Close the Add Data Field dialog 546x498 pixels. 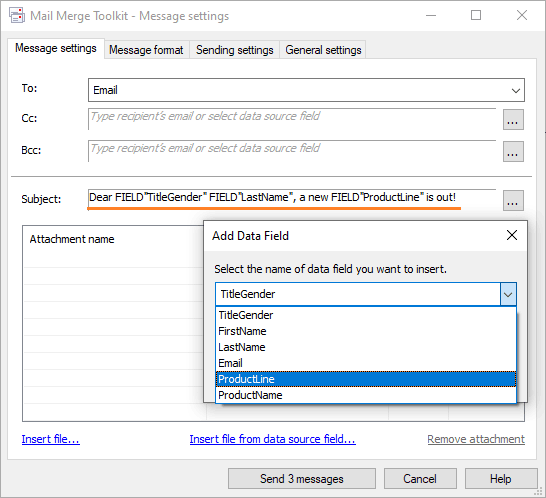click(x=512, y=235)
